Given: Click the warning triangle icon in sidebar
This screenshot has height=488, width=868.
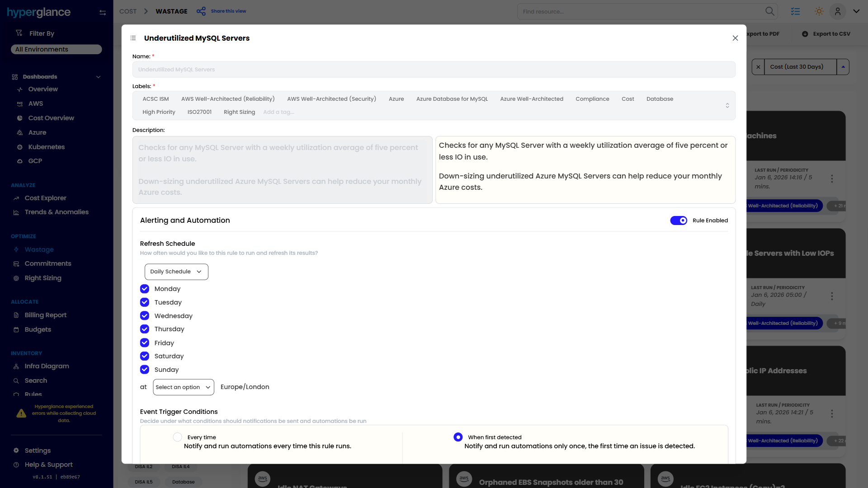Looking at the screenshot, I should click(21, 413).
